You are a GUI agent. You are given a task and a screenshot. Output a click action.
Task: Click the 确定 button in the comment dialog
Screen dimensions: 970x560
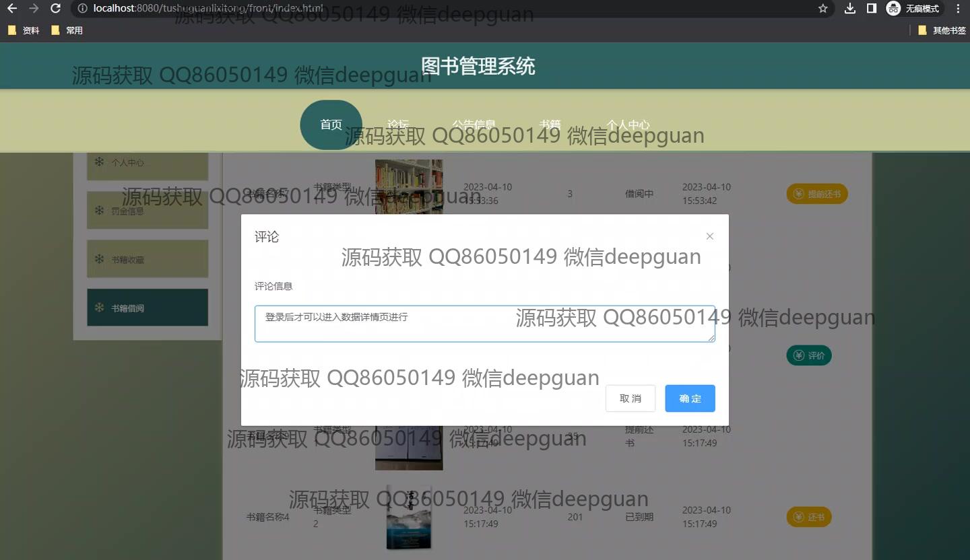(x=690, y=398)
